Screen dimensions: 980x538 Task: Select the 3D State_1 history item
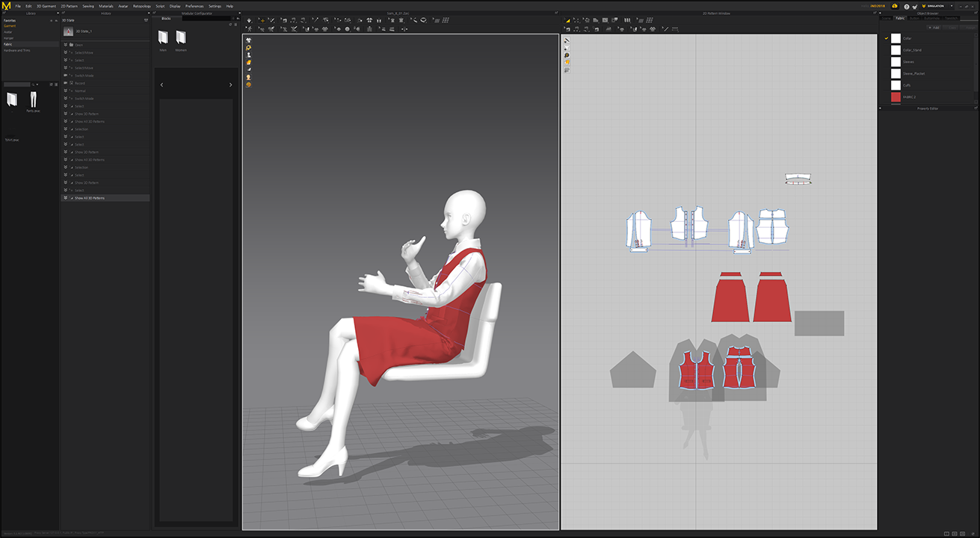click(105, 31)
